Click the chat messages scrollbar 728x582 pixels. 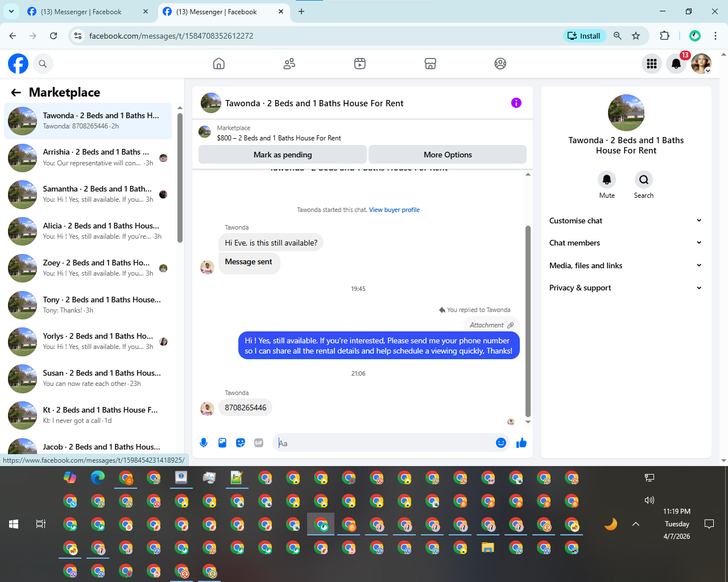(x=528, y=321)
